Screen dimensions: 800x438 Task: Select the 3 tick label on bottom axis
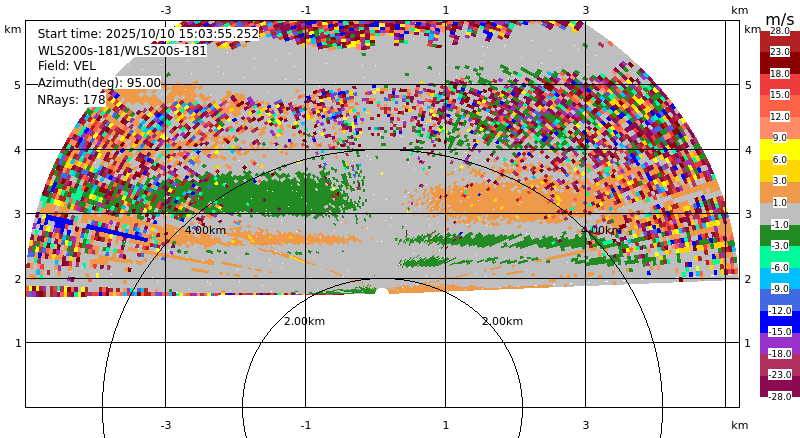click(x=585, y=425)
